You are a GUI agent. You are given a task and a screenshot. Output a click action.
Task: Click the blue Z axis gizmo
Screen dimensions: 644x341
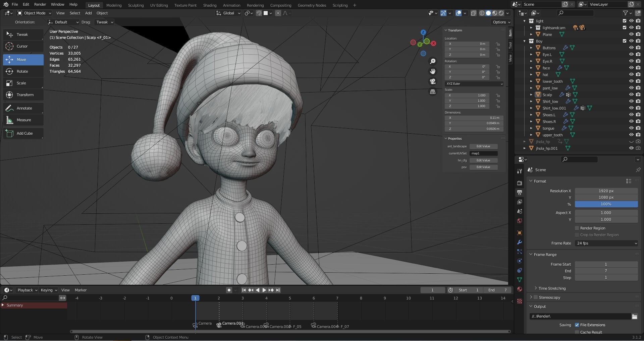click(423, 32)
